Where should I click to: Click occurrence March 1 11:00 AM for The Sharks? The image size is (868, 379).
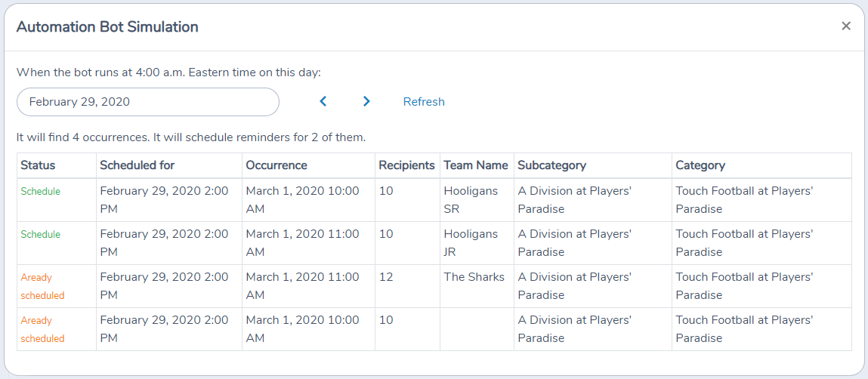coord(302,286)
